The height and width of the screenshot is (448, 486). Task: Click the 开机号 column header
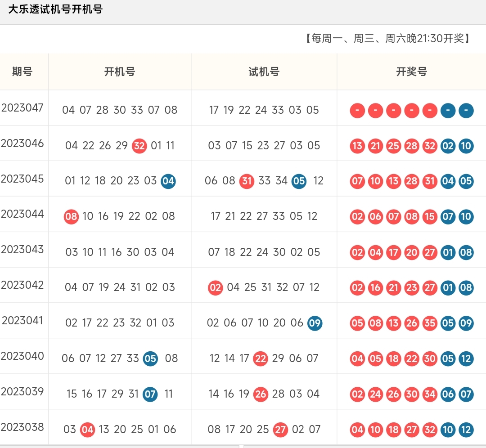[x=120, y=72]
